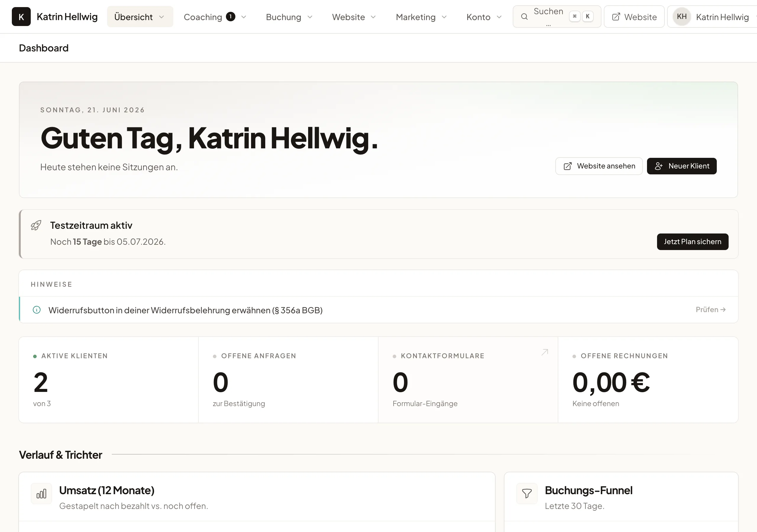
Task: Click Jetzt Plan sichern button
Action: 692,242
